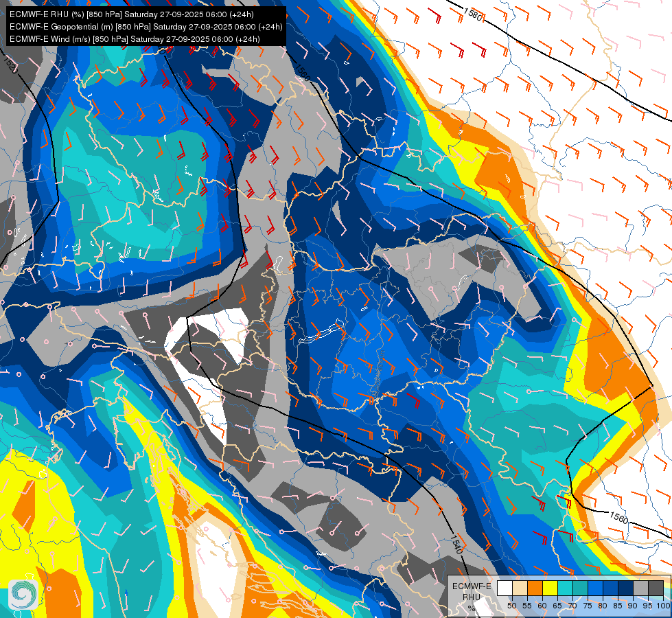Click the ECMWF-E legend title text

pyautogui.click(x=472, y=586)
